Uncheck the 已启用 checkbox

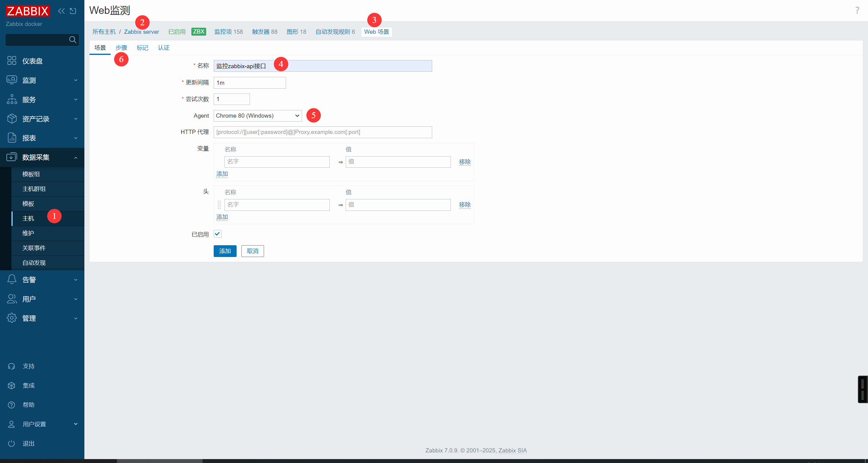click(x=217, y=234)
